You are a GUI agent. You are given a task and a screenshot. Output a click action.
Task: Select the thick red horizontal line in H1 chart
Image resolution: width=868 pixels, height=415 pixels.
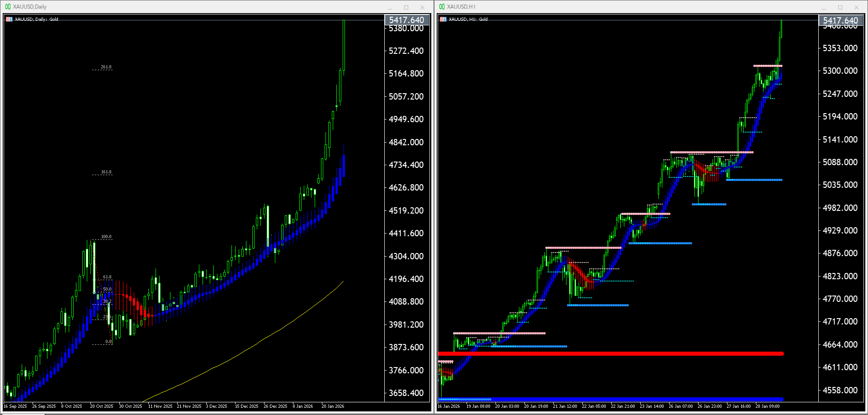[x=611, y=353]
